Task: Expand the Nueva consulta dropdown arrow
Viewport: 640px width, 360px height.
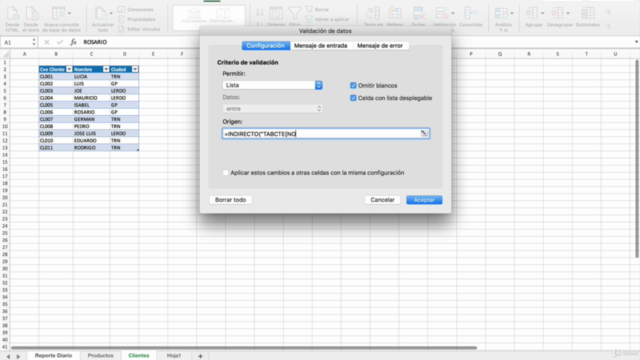Action: click(69, 13)
